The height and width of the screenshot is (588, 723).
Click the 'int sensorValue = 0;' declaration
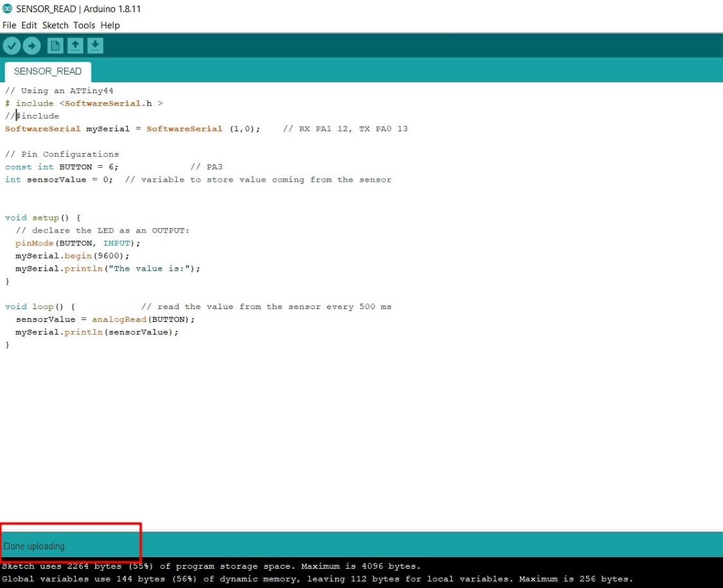(58, 179)
